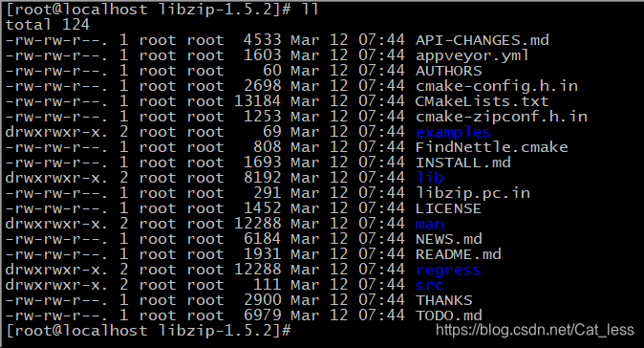Click permissions drwxrwxr-x. of examples row
The height and width of the screenshot is (348, 644).
point(56,132)
